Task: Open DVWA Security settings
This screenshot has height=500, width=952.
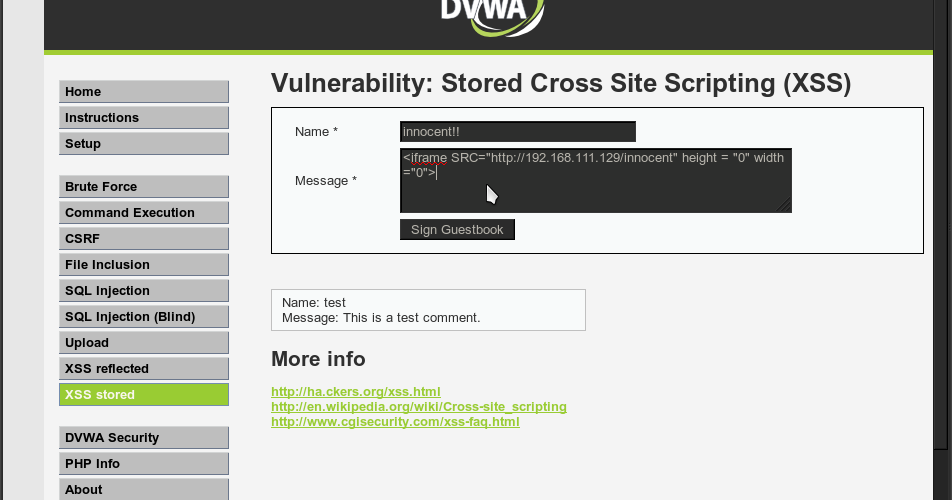Action: (x=144, y=438)
